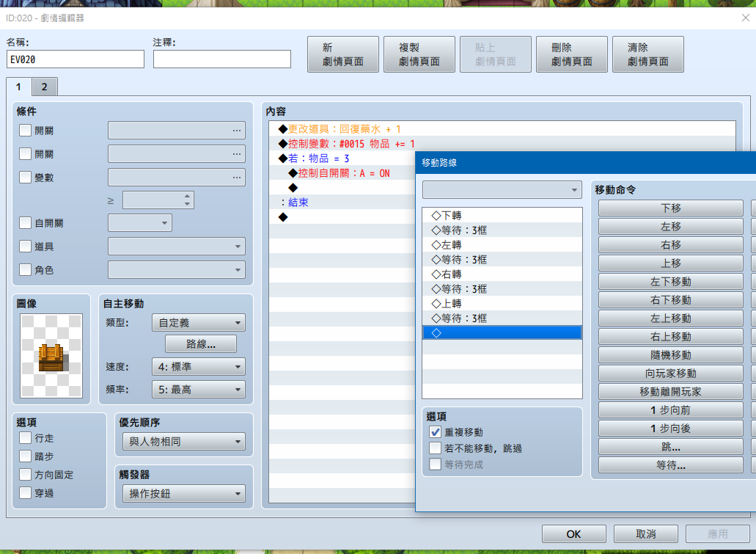Enable the 穿過 option
This screenshot has height=554, width=756.
[25, 492]
